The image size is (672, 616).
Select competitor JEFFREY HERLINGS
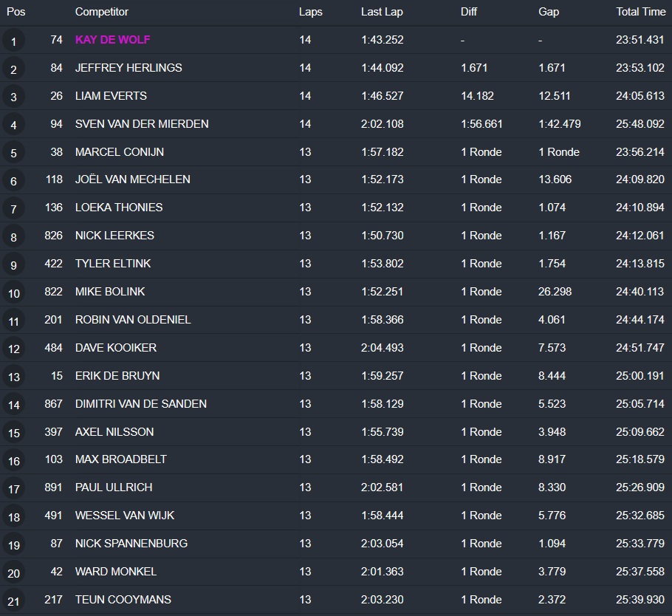click(x=128, y=68)
